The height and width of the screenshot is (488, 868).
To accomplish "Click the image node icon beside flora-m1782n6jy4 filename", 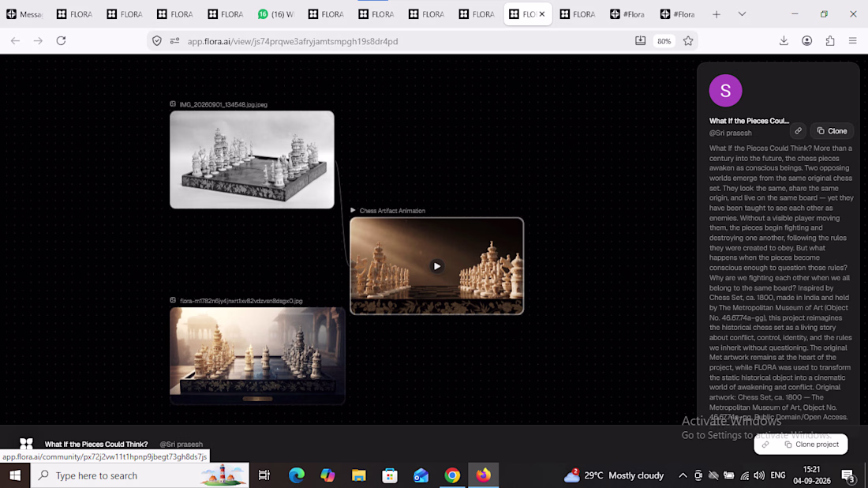I will [173, 301].
